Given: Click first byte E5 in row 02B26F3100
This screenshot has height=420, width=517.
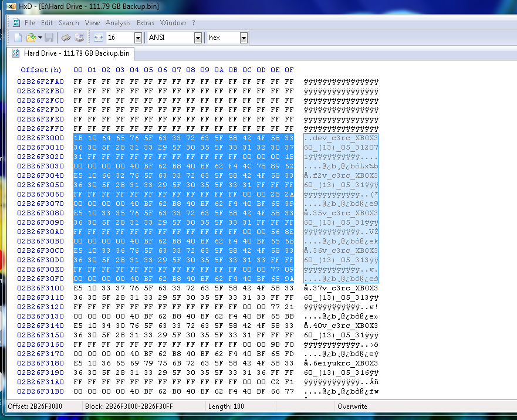Looking at the screenshot, I should point(78,288).
